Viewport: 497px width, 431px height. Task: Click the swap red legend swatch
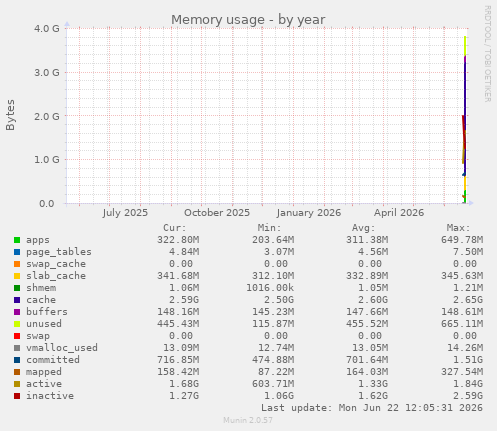coord(17,336)
